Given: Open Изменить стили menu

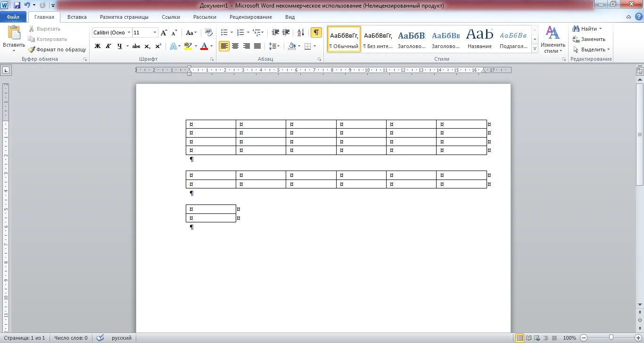Looking at the screenshot, I should tap(553, 39).
